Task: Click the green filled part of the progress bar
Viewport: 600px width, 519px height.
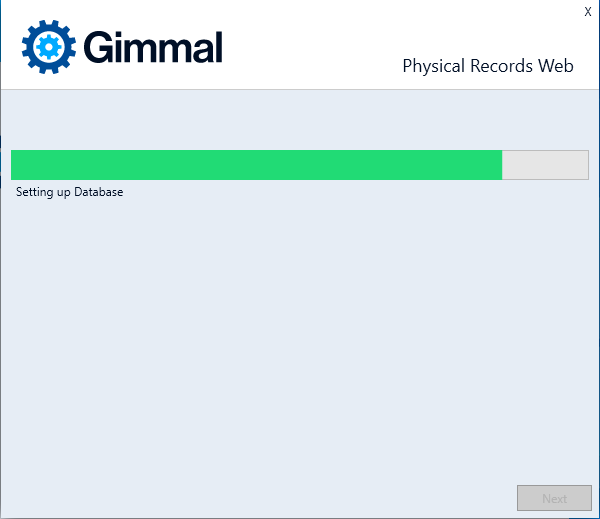Action: [256, 165]
